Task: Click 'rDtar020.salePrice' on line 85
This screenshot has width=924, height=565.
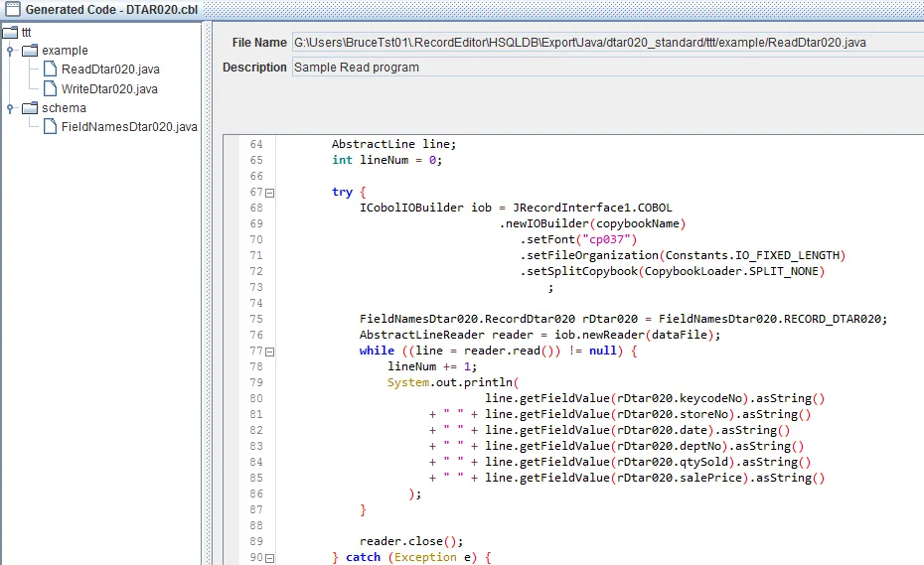Action: (680, 478)
